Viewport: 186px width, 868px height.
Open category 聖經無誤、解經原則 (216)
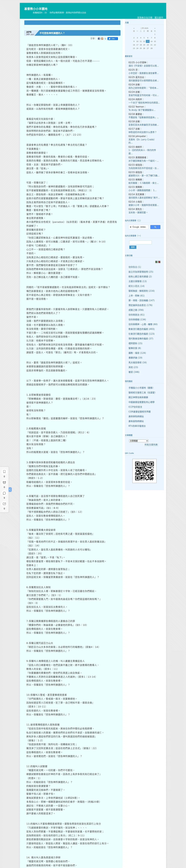[141, 291]
